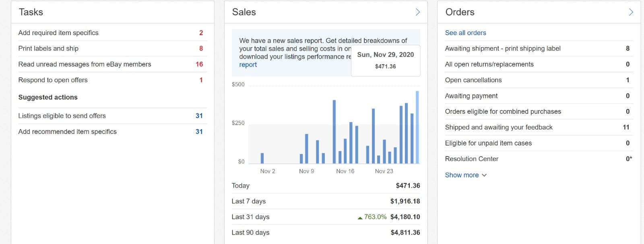
Task: Open Awaiting shipment - print shipping label
Action: pos(503,48)
